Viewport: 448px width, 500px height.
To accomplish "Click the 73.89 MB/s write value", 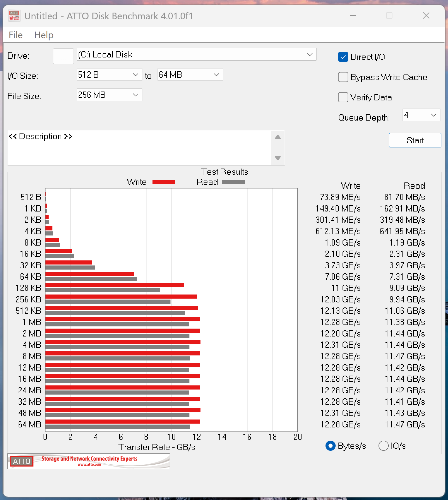I will point(340,197).
